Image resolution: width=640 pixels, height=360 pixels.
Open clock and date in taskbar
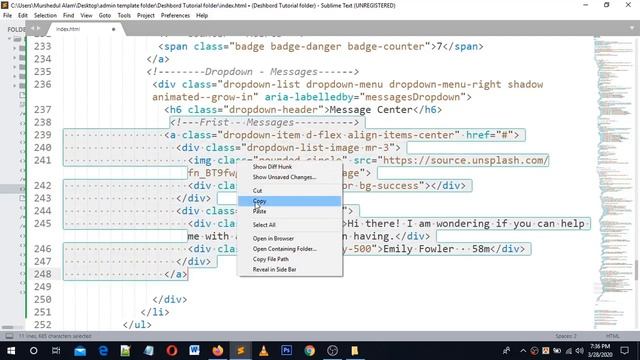point(600,351)
